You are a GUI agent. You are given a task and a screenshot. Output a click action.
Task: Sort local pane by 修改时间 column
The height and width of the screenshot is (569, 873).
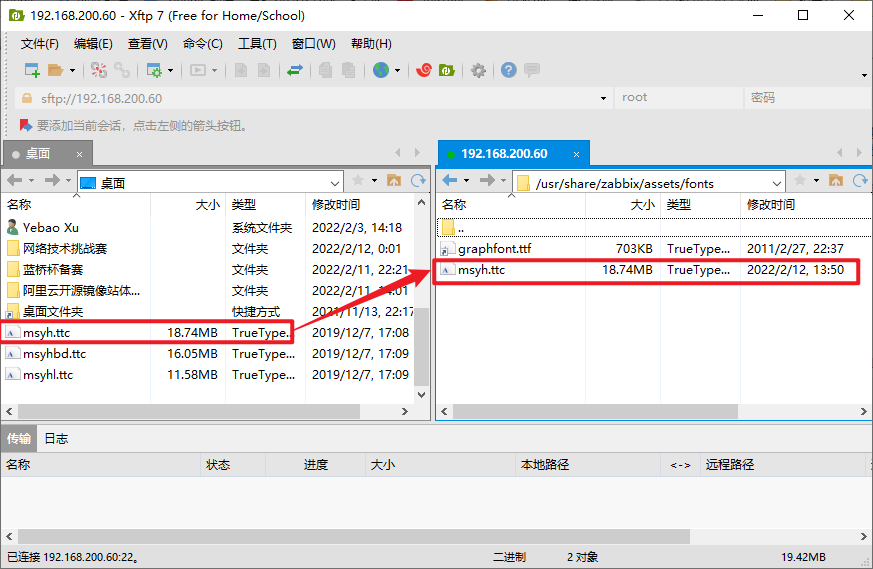(x=360, y=205)
